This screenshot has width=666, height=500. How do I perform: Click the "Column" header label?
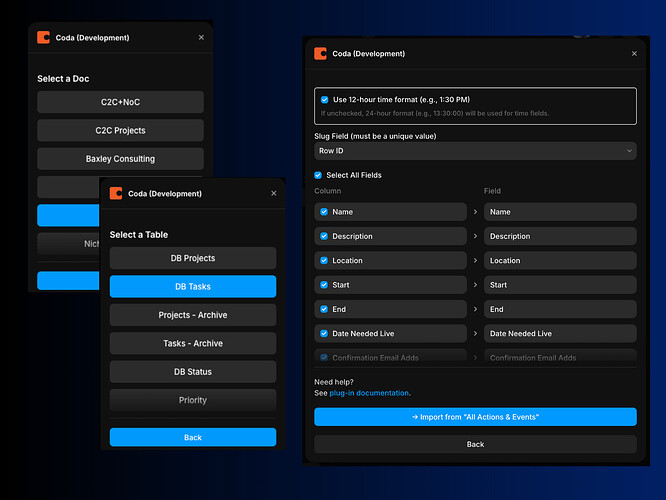(327, 191)
